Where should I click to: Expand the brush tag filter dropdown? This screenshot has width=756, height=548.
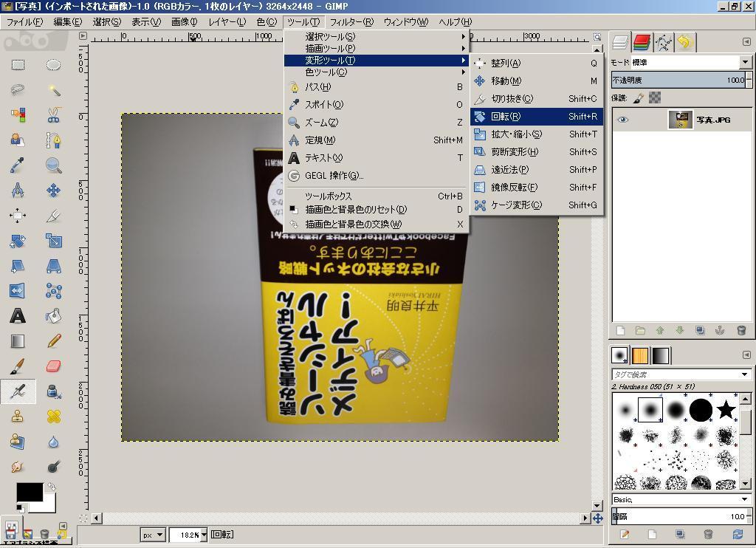[745, 374]
